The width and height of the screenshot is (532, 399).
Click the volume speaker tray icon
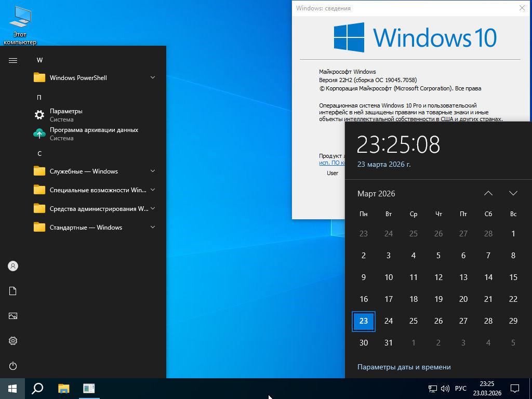pos(445,388)
